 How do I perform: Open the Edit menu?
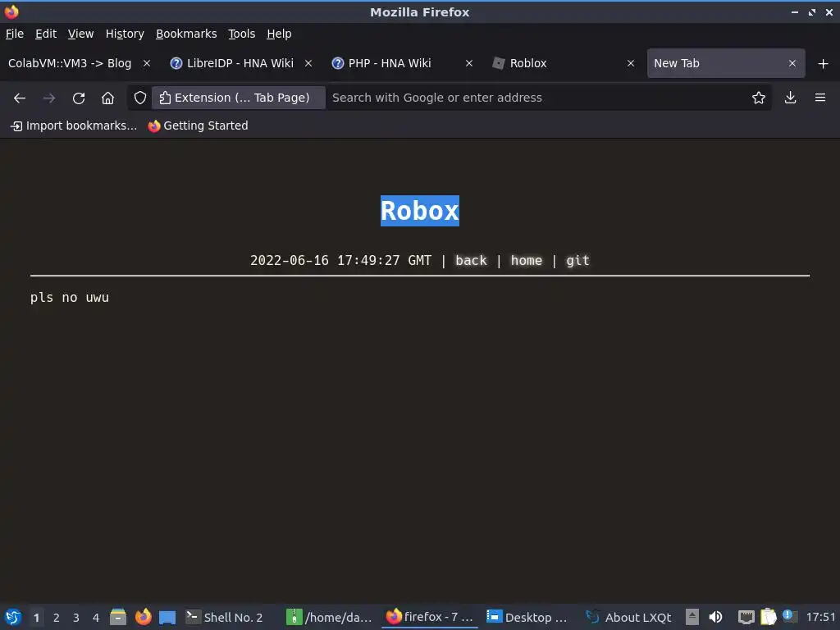pyautogui.click(x=46, y=34)
